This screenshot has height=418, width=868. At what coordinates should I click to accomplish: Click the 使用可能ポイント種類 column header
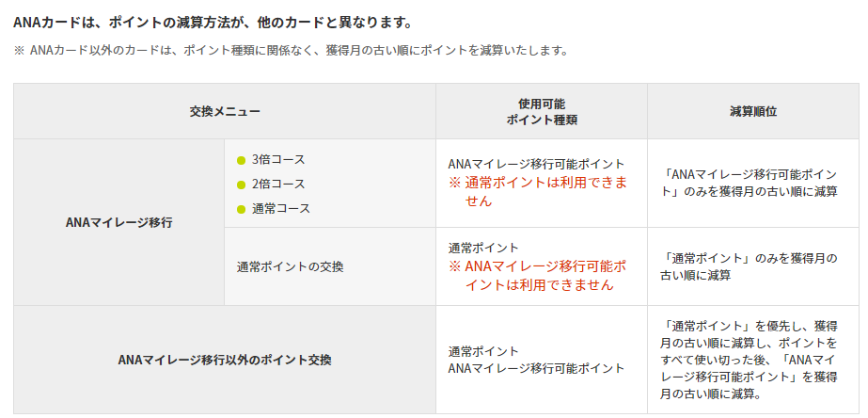pyautogui.click(x=541, y=111)
